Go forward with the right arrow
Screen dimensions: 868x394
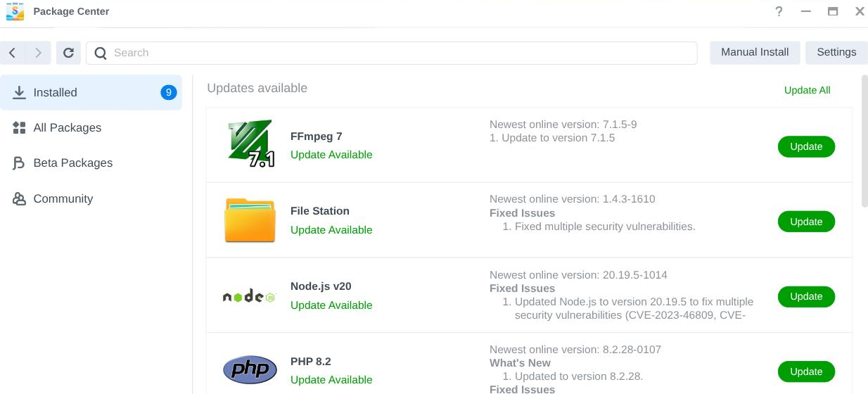[x=38, y=53]
